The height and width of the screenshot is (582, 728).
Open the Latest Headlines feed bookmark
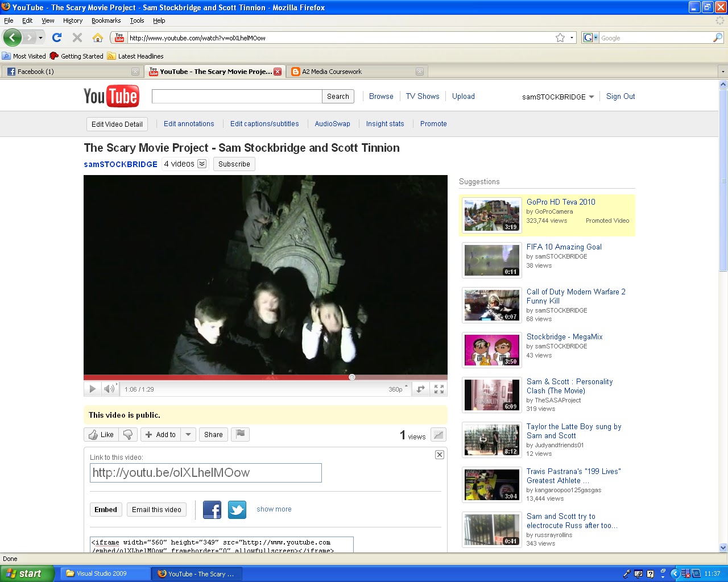point(135,56)
